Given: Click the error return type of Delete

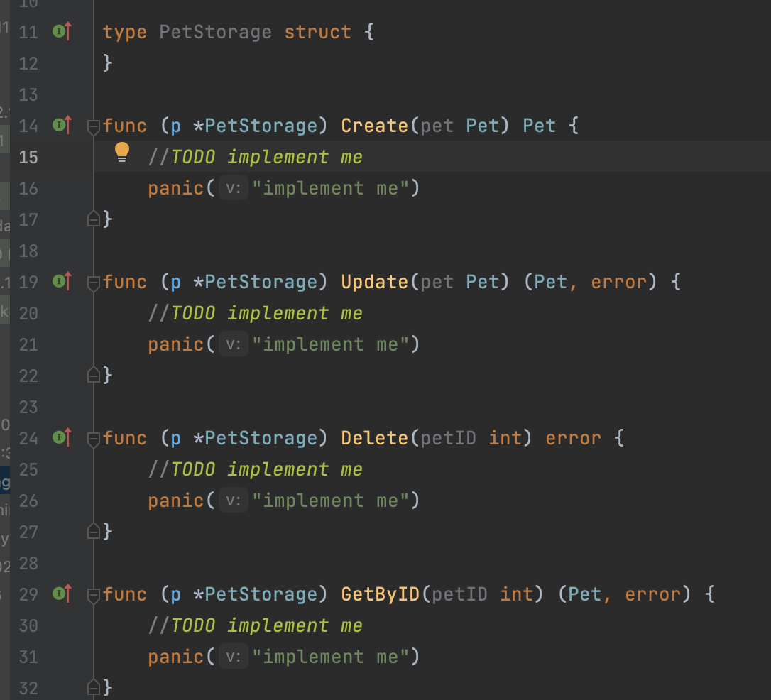Looking at the screenshot, I should pyautogui.click(x=573, y=438).
